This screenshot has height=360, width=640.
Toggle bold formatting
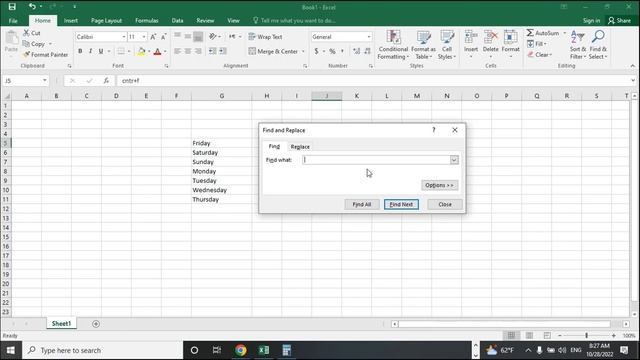point(80,51)
